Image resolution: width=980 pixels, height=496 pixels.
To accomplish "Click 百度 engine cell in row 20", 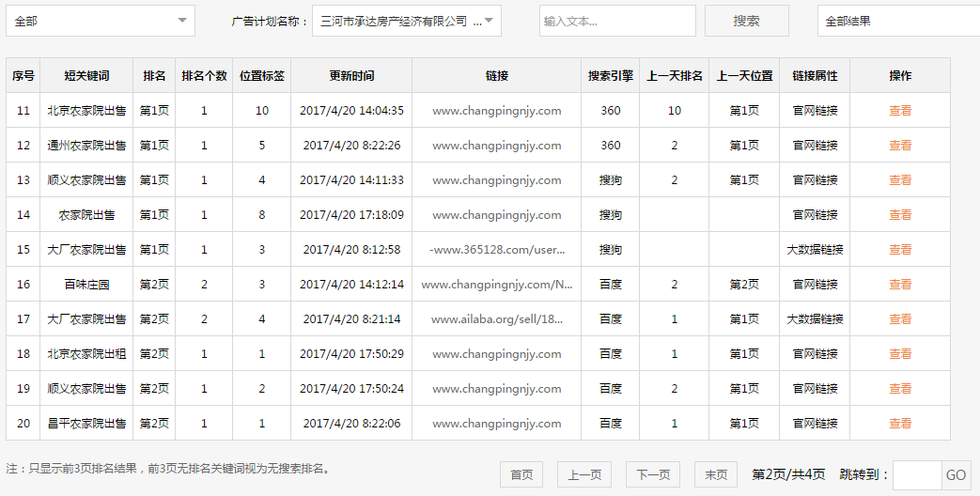I will tap(610, 424).
